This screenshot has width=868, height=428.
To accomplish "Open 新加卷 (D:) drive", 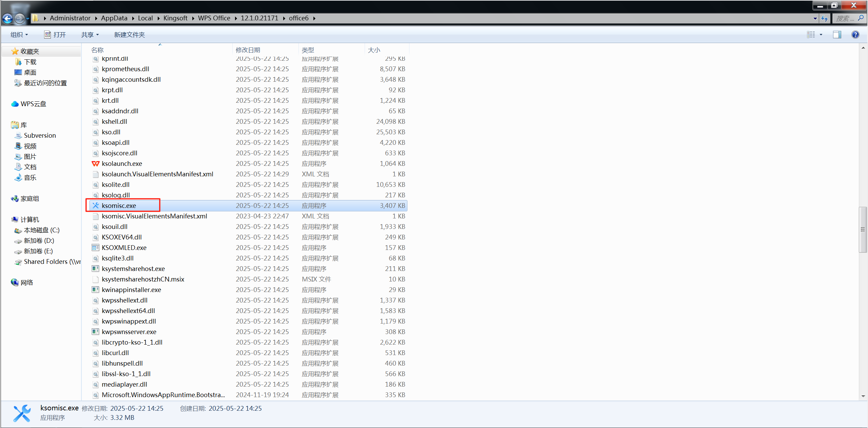I will [34, 240].
